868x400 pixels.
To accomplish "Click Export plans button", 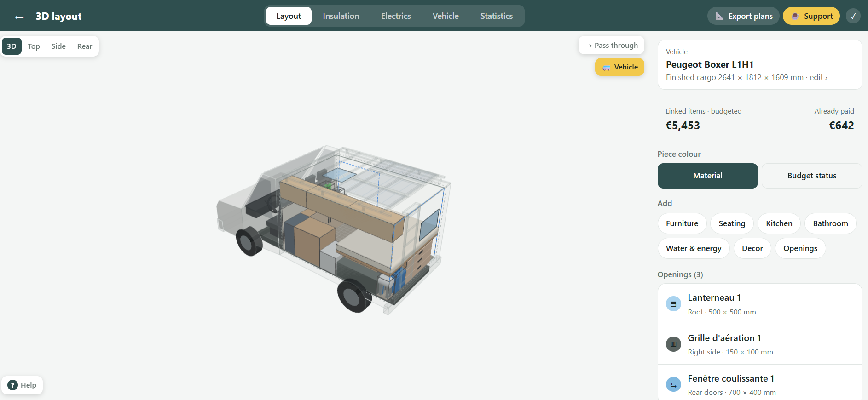I will [743, 16].
